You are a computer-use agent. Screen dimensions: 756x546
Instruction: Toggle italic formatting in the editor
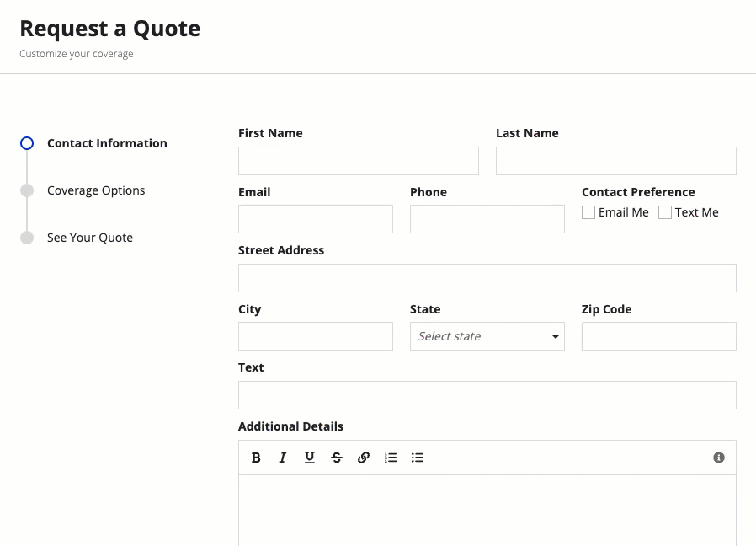(283, 458)
